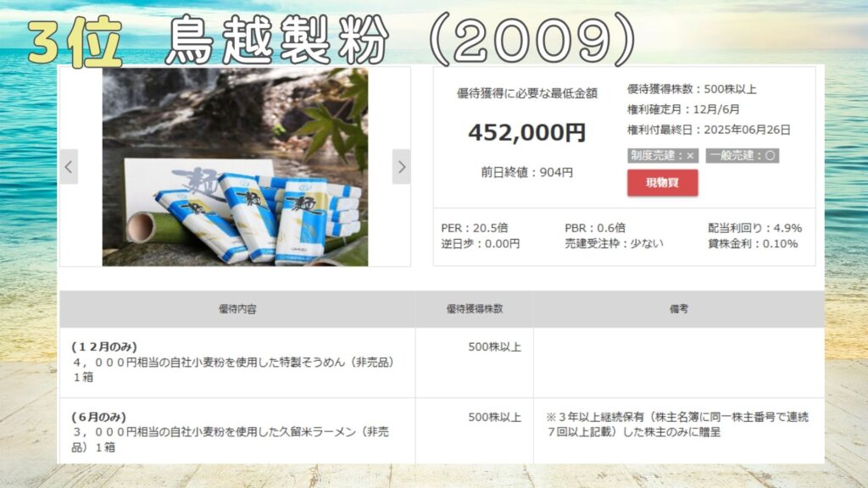The width and height of the screenshot is (868, 488).
Task: Click the PER：20.5倍 value
Action: 475,228
